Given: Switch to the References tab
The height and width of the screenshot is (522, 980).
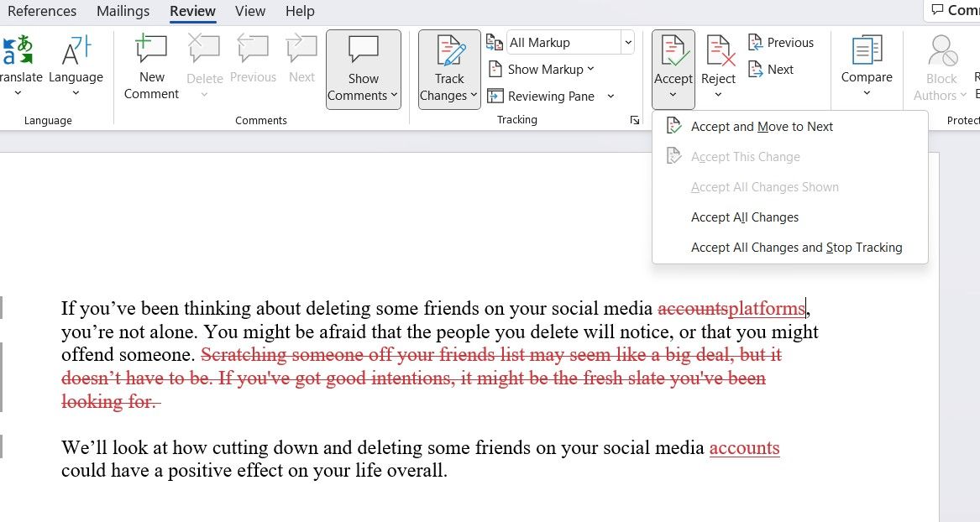Looking at the screenshot, I should tap(42, 11).
